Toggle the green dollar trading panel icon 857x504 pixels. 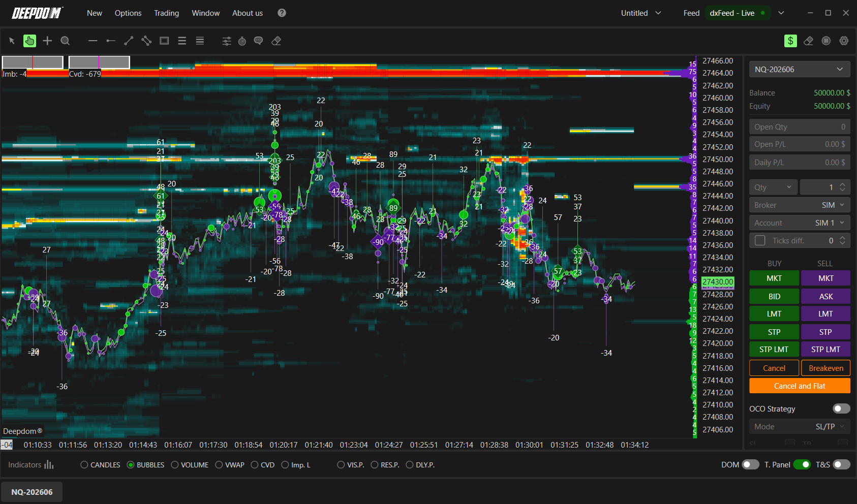[790, 41]
